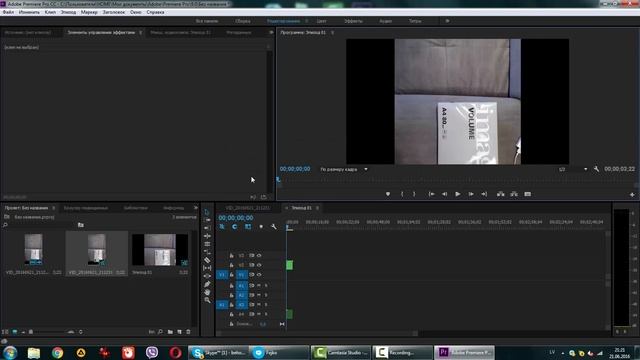This screenshot has height=360, width=640.
Task: Switch to the Цвет workspace tab
Action: (x=321, y=21)
